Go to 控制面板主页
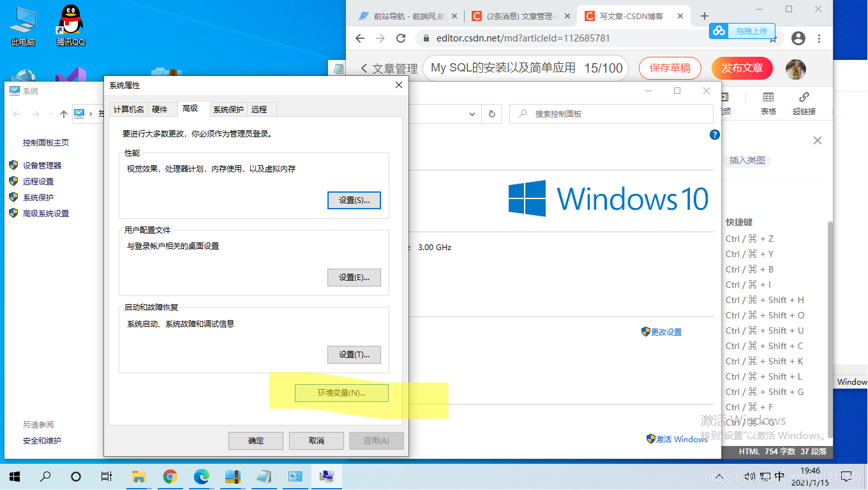 click(x=46, y=143)
